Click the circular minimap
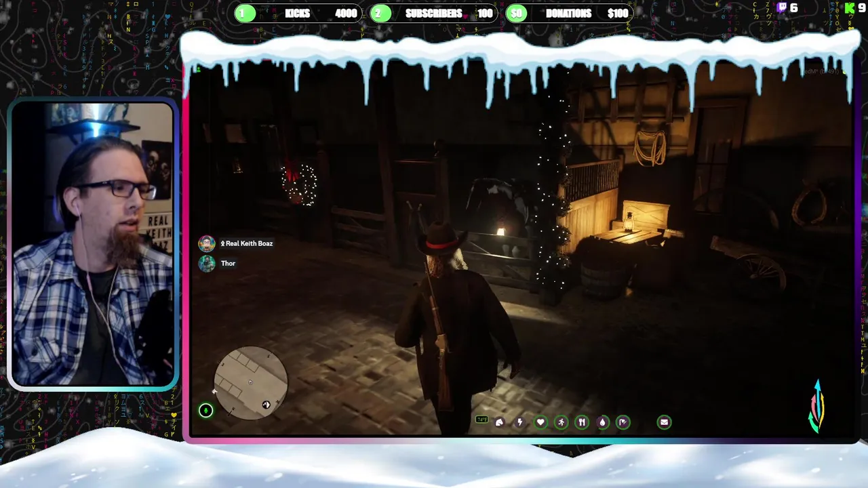868x488 pixels. [251, 383]
